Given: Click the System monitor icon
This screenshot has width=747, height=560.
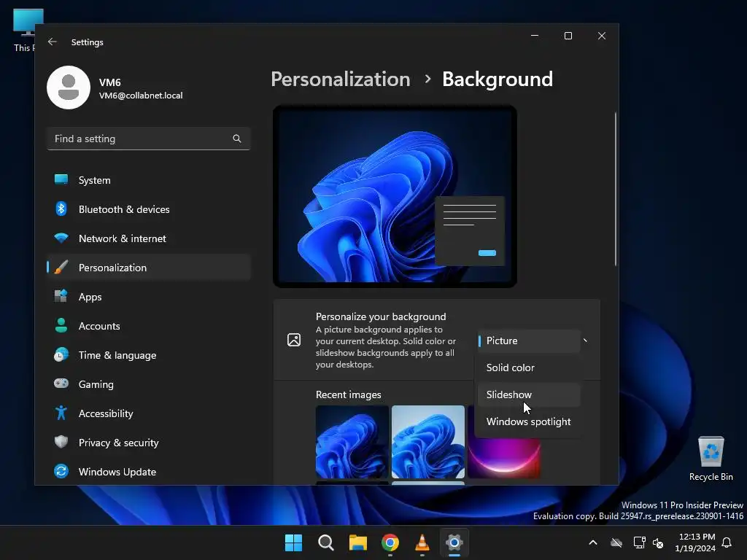Looking at the screenshot, I should 61,179.
